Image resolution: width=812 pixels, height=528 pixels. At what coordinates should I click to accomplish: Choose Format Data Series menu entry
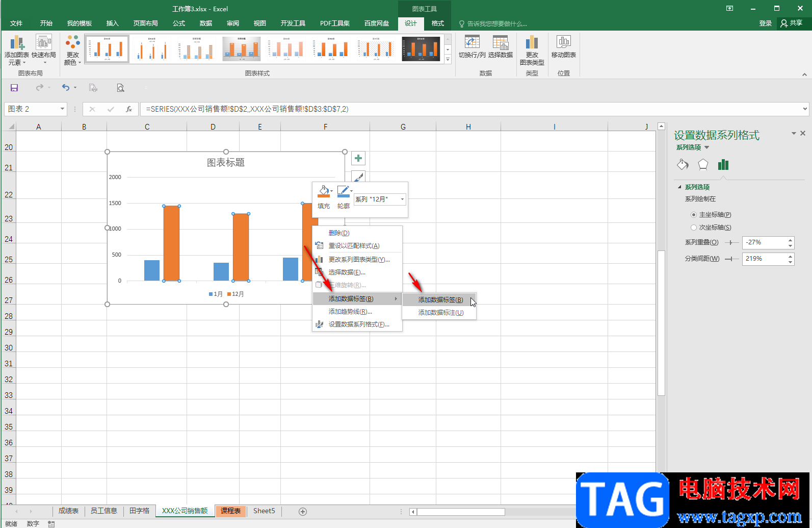(357, 324)
